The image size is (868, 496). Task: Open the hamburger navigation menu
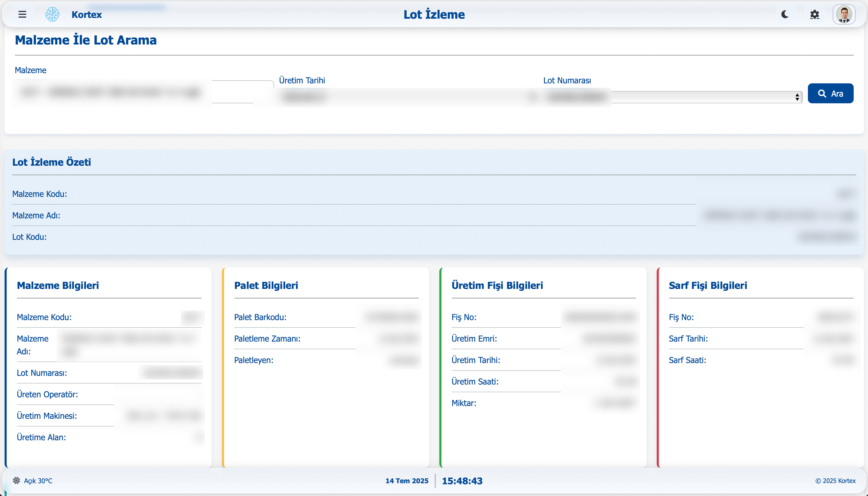[23, 14]
